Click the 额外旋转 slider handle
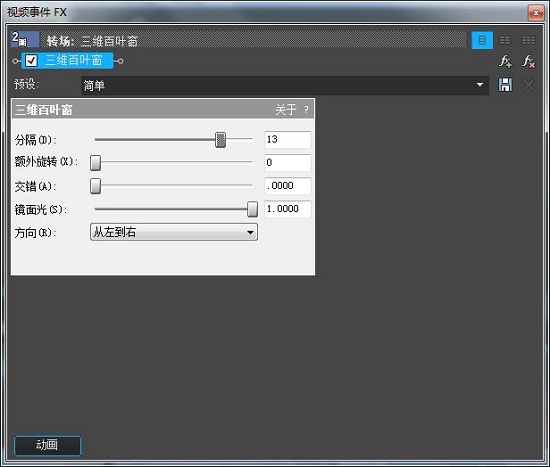Screen dimensions: 550x467 pos(95,163)
